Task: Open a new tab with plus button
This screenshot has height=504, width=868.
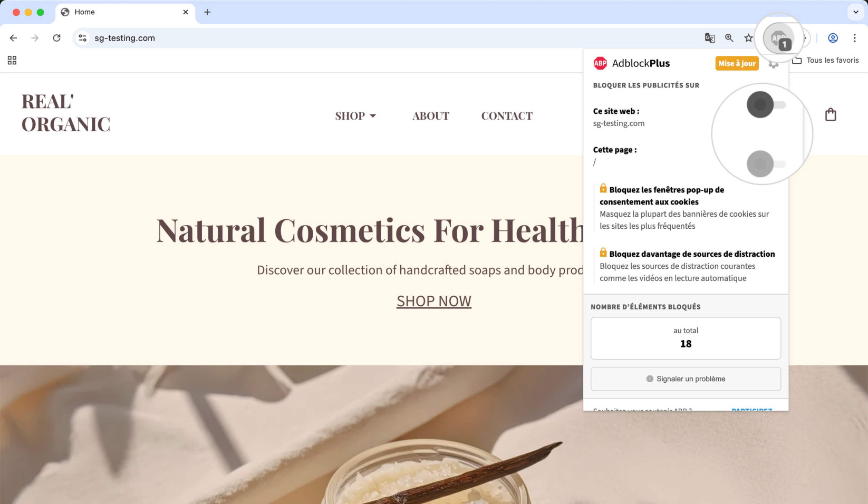Action: coord(207,12)
